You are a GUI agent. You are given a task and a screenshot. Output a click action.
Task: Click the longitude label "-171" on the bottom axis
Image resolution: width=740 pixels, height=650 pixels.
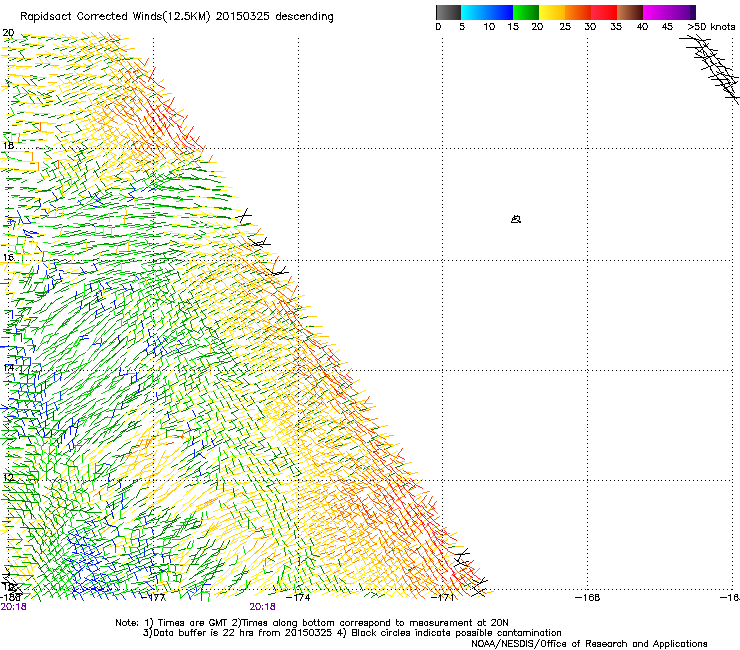(x=443, y=598)
